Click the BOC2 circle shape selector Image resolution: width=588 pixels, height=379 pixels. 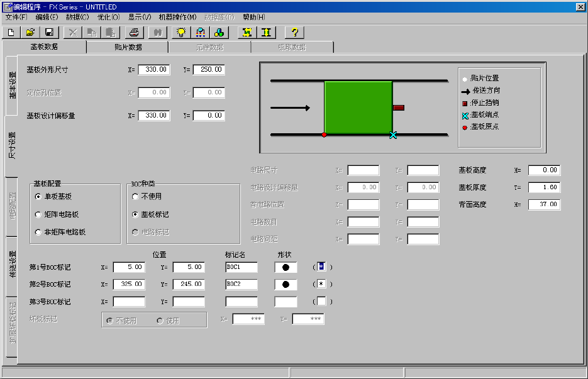(286, 285)
